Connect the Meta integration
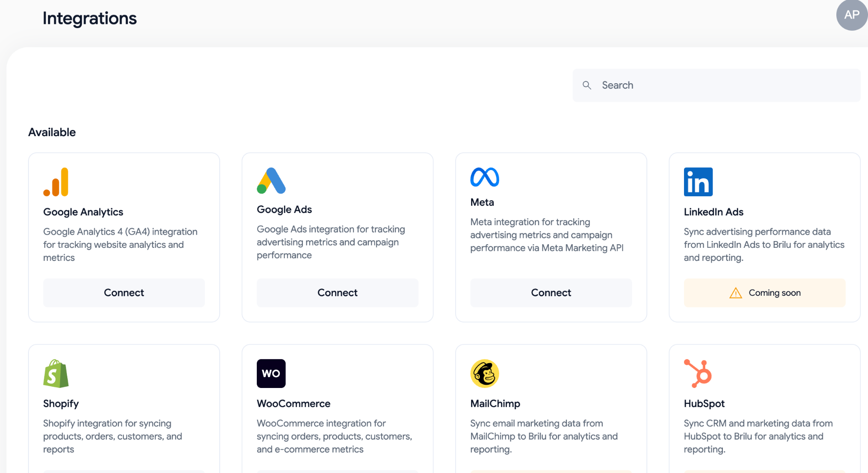The image size is (868, 473). [x=551, y=293]
